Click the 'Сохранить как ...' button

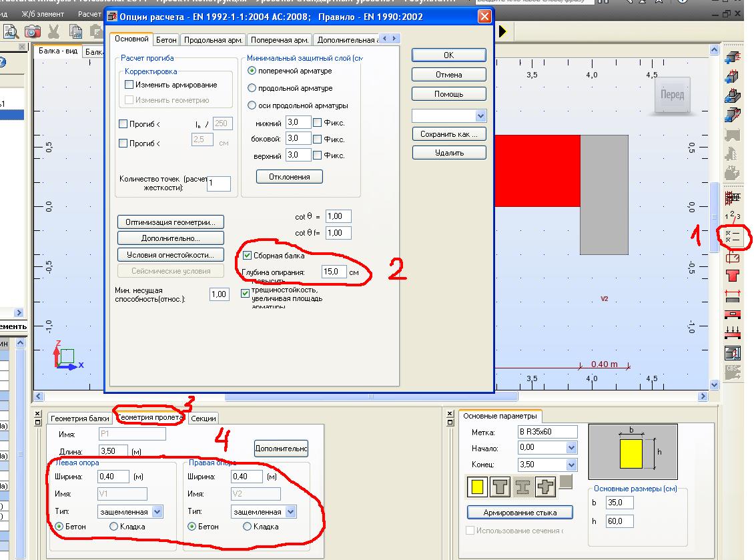449,134
